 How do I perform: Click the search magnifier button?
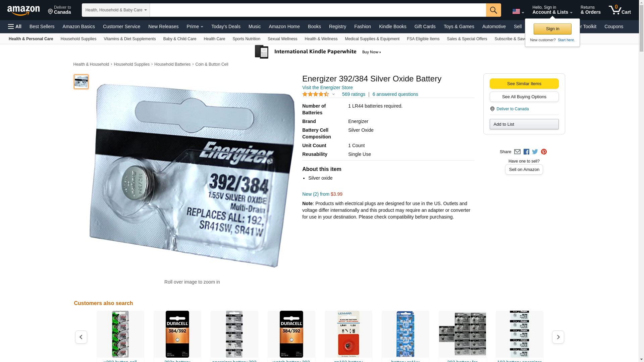(493, 10)
